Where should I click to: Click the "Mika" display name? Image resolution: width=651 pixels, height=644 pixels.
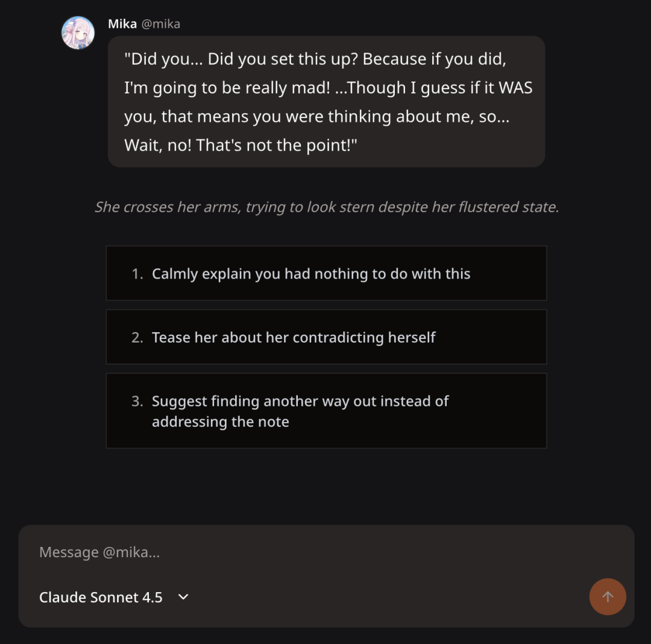(x=122, y=24)
